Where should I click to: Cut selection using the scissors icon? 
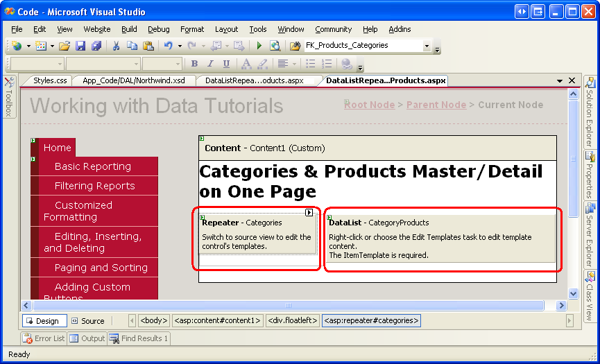(116, 46)
